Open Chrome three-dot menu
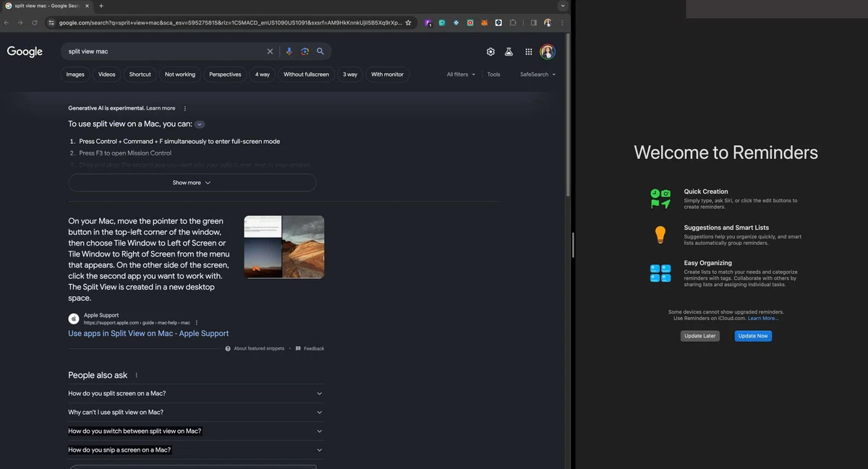The image size is (868, 469). point(562,22)
